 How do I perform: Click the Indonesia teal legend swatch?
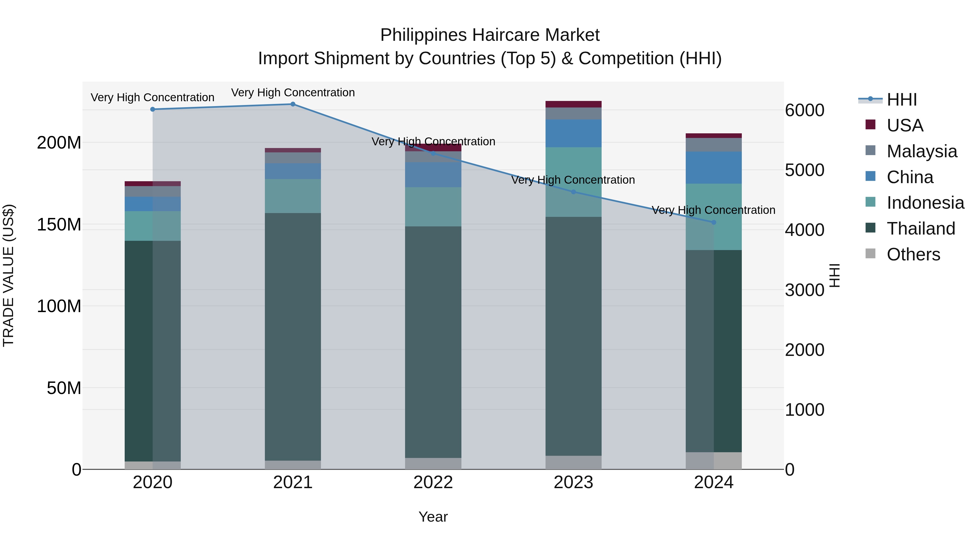click(x=871, y=202)
